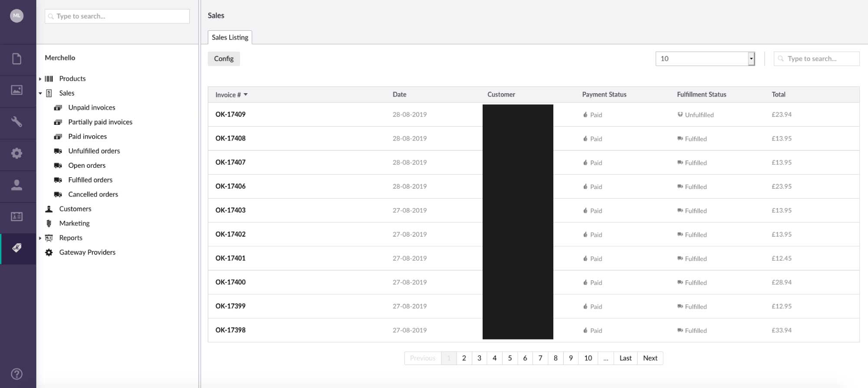868x388 pixels.
Task: Click the Settings wrench icon in sidebar
Action: (x=17, y=122)
